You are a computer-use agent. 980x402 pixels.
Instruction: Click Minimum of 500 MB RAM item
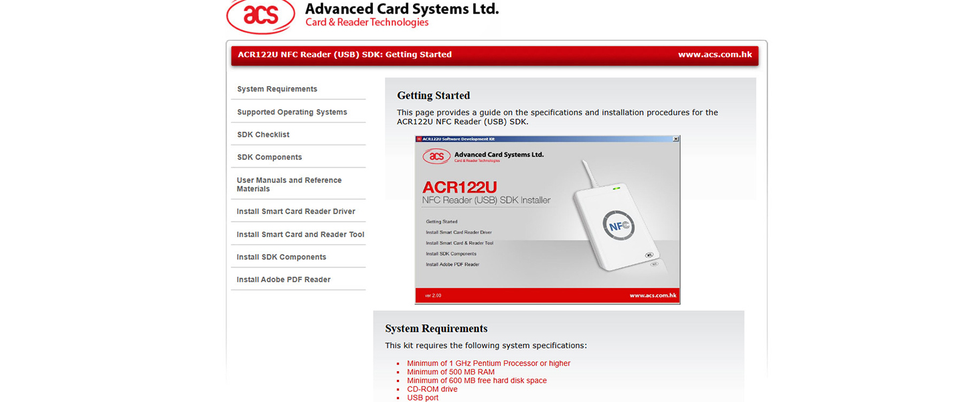click(451, 373)
